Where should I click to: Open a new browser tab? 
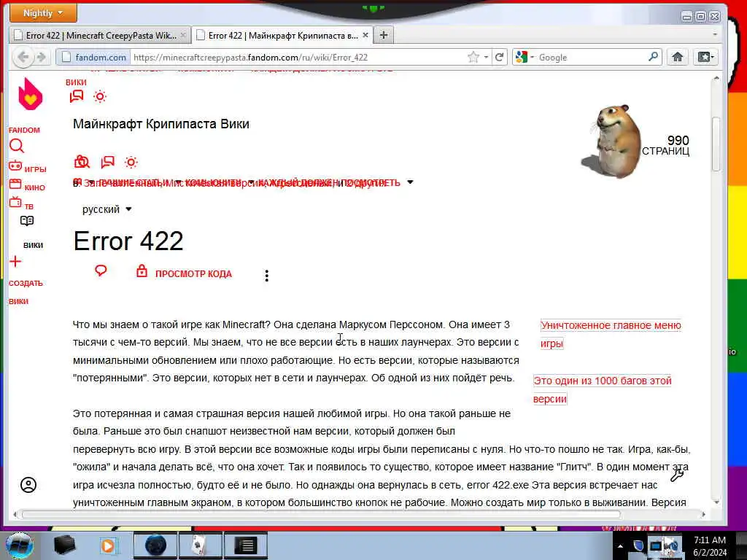tap(384, 35)
